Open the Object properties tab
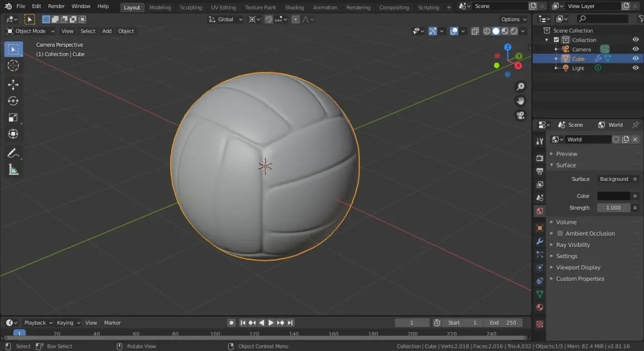The image size is (644, 351). point(540,228)
